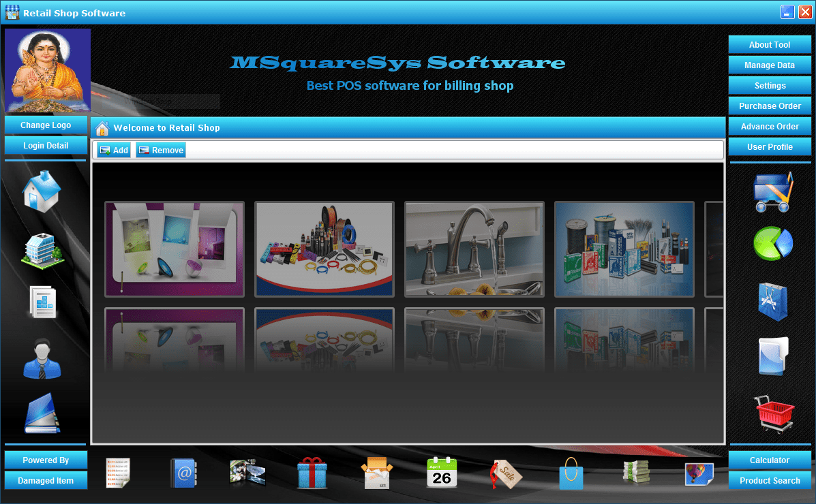
Task: Click the Product Search button
Action: (770, 481)
